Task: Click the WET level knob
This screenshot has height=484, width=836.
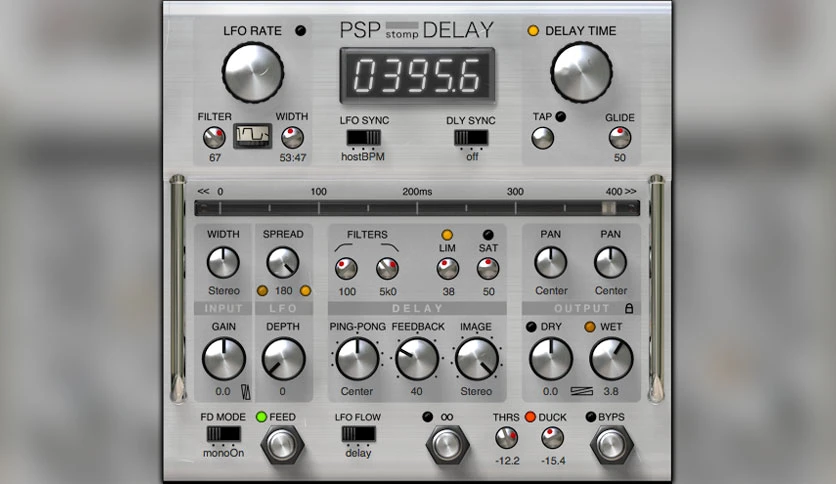Action: pyautogui.click(x=611, y=359)
